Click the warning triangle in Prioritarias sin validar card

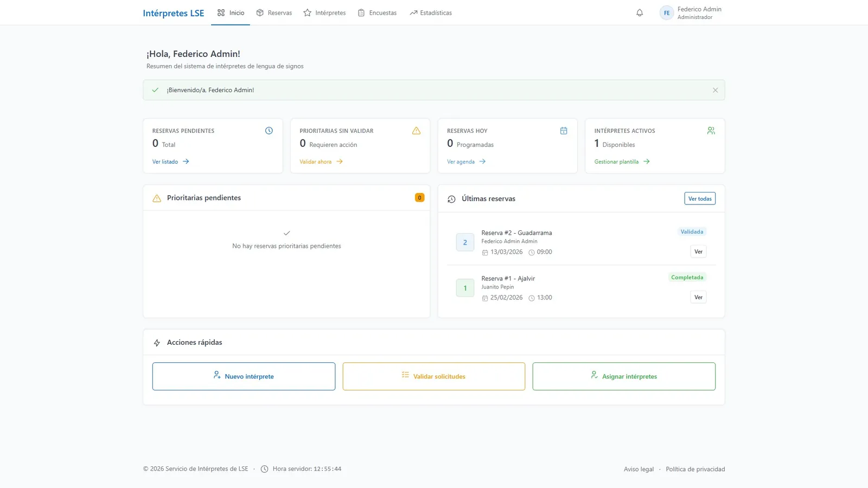(x=416, y=131)
